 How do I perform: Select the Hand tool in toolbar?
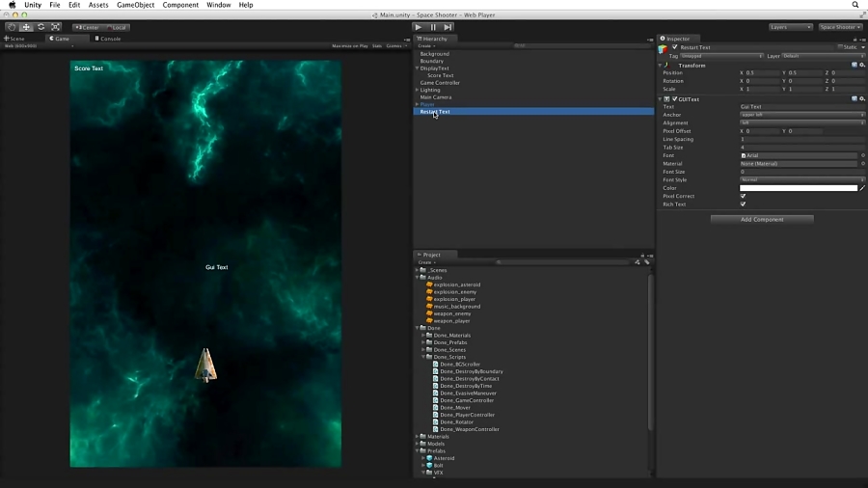click(x=12, y=27)
